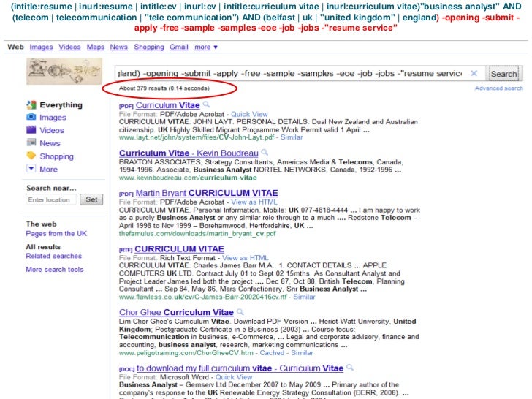Open Chor Ghee Curriculum Vitae result
The image size is (532, 399).
176,312
